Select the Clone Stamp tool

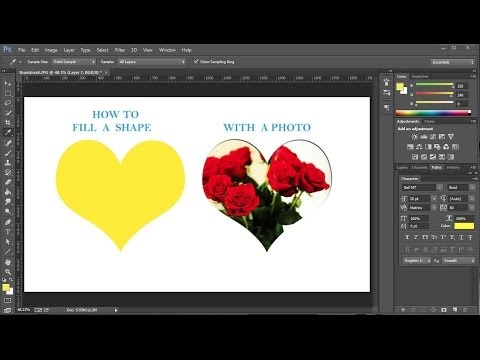(8, 163)
